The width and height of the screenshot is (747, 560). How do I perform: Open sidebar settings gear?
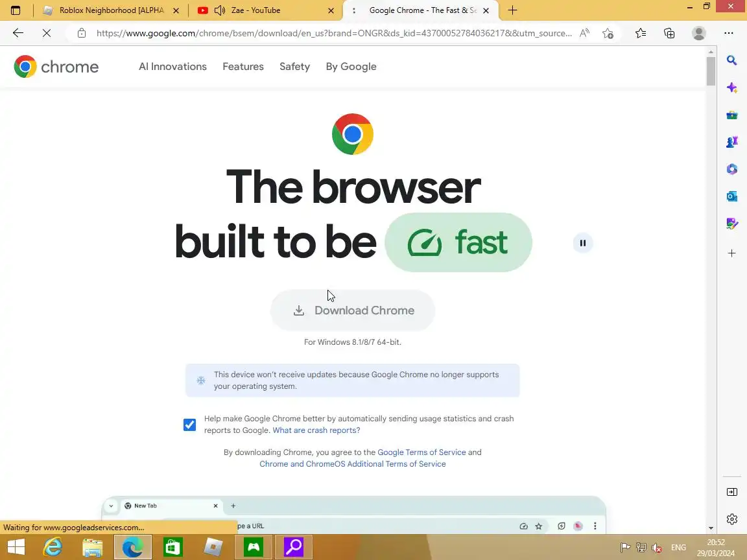731,519
